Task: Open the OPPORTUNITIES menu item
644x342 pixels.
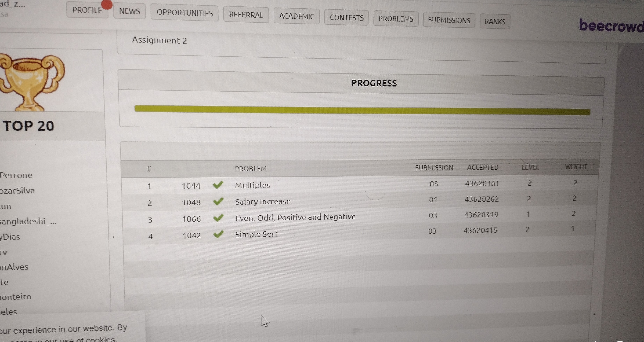Action: [x=184, y=13]
